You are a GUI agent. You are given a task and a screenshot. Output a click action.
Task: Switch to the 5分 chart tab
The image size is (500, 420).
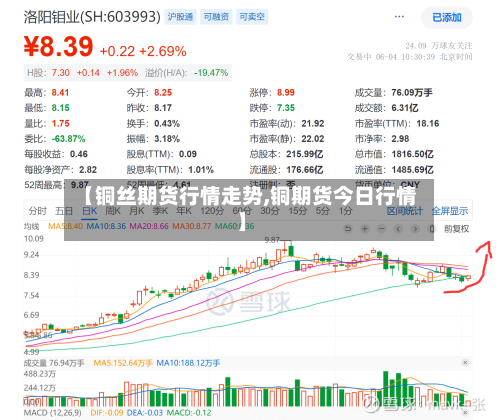pyautogui.click(x=322, y=211)
